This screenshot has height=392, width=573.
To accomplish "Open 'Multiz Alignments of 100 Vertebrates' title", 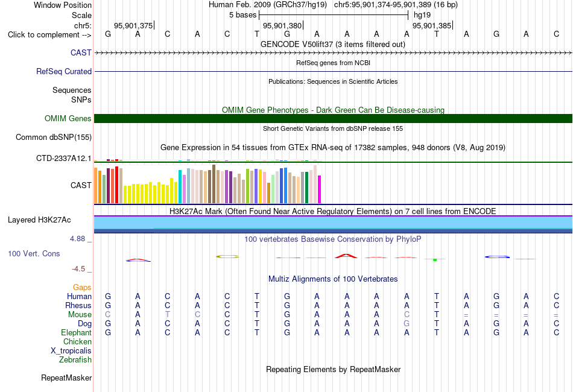I will point(333,279).
